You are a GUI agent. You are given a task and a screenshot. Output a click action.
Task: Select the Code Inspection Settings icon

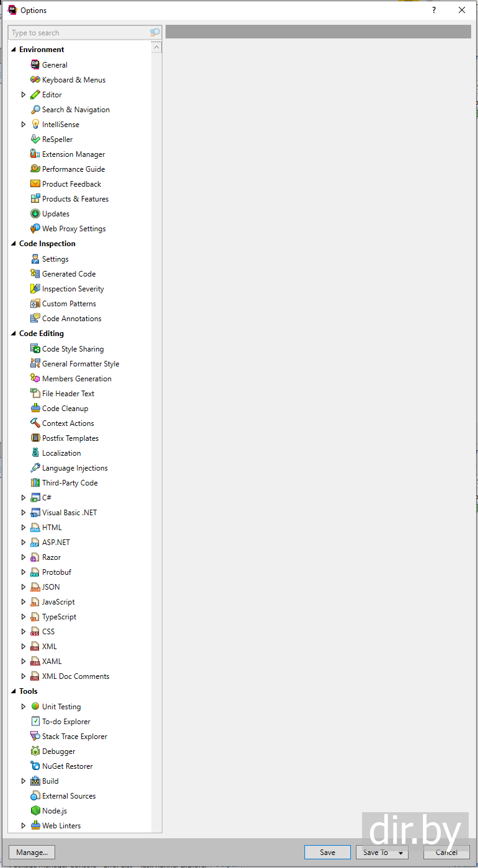[x=35, y=259]
